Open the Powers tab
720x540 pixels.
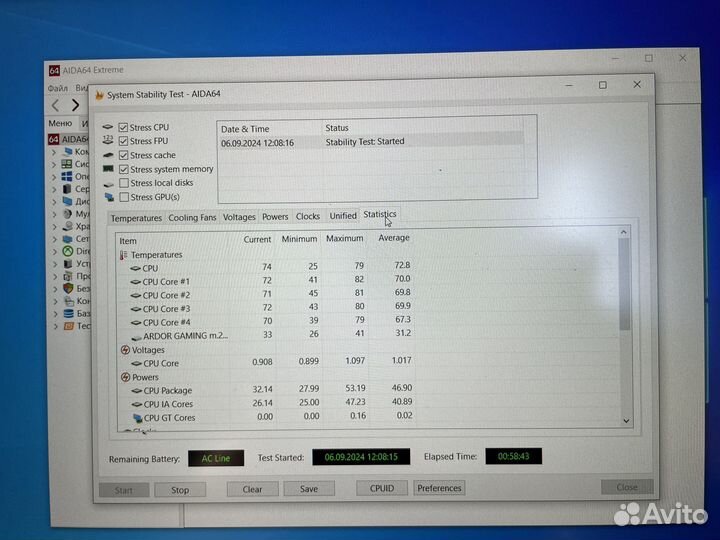coord(275,217)
